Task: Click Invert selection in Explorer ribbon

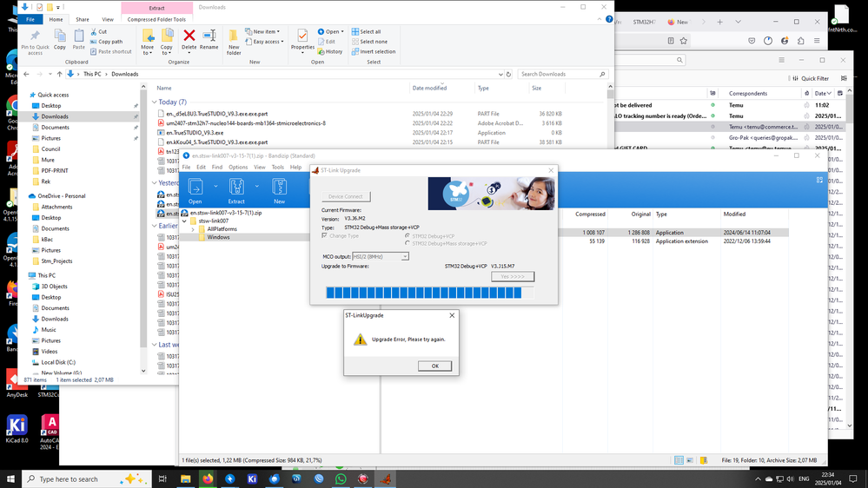Action: click(x=374, y=51)
